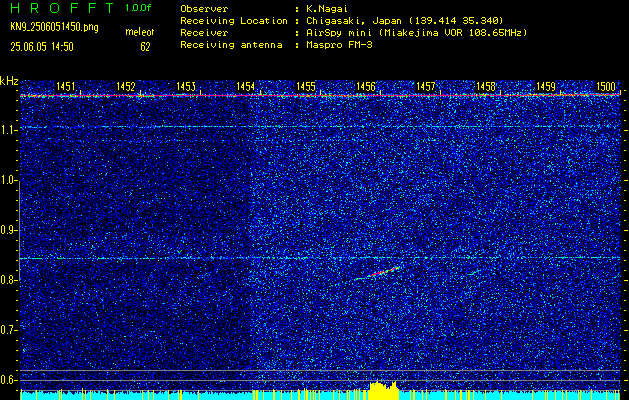Image resolution: width=629 pixels, height=400 pixels.
Task: Click the faint echo trace near 1458
Action: click(x=475, y=272)
